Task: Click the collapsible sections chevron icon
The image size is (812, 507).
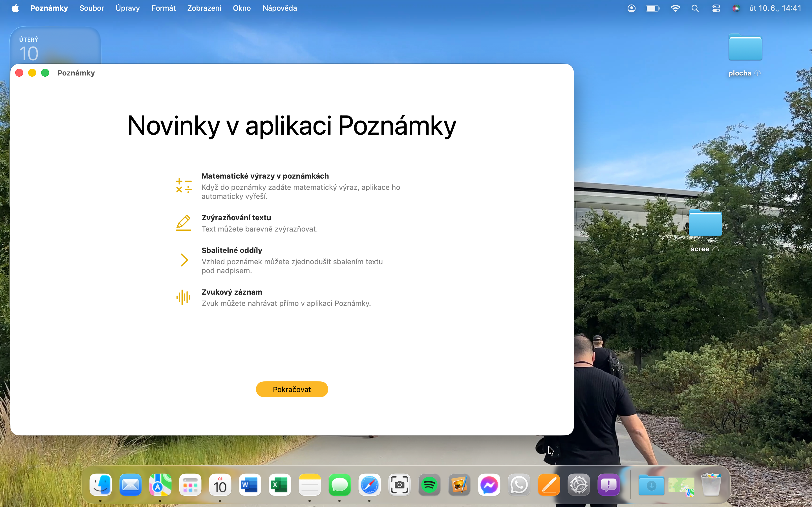Action: (184, 260)
